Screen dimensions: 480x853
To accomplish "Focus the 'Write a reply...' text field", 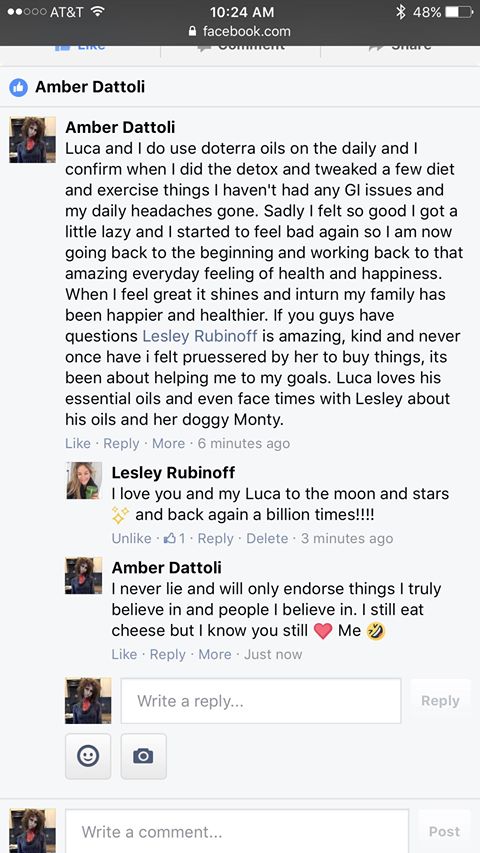I will (x=261, y=701).
